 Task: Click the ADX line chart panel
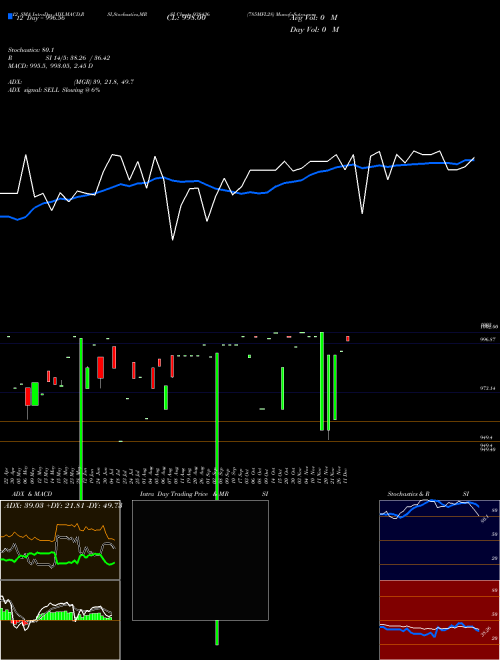(60, 540)
